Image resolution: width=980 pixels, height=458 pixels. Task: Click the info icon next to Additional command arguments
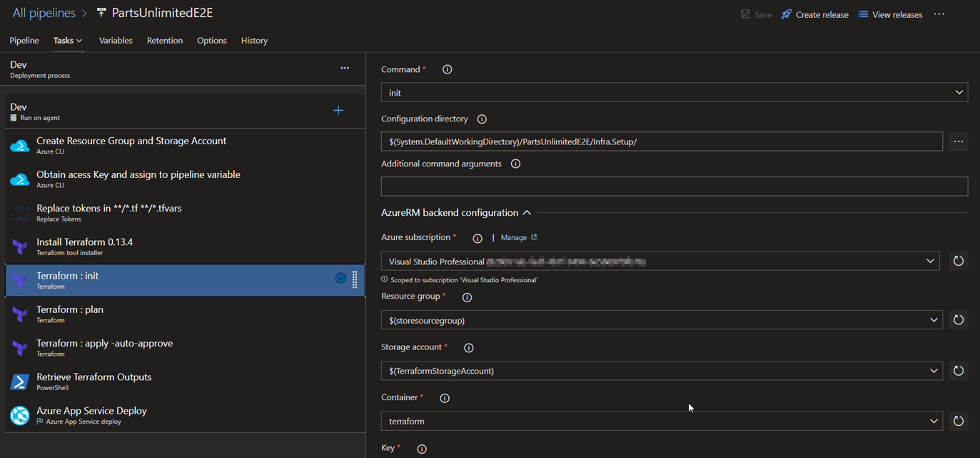click(515, 164)
